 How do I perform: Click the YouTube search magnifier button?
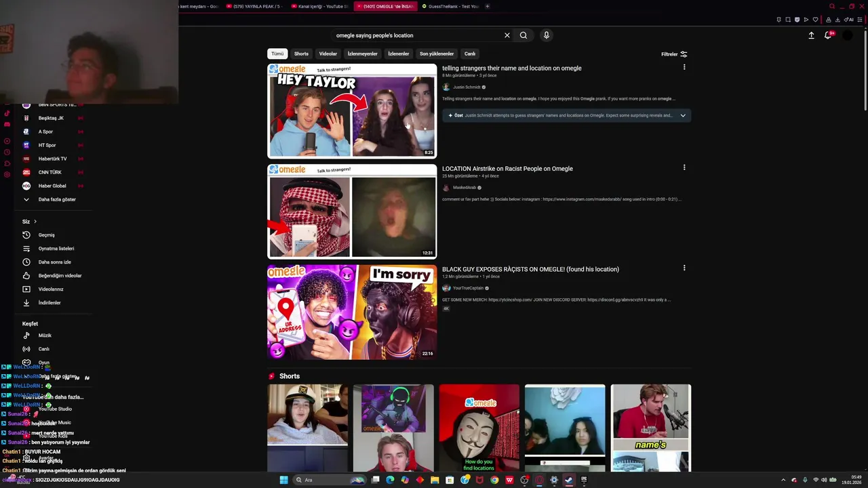tap(524, 35)
